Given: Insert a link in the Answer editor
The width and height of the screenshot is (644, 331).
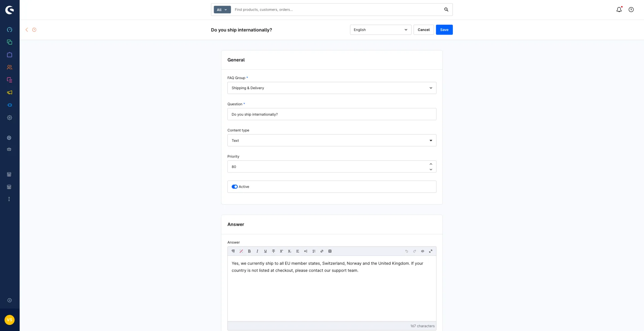Looking at the screenshot, I should (x=322, y=251).
